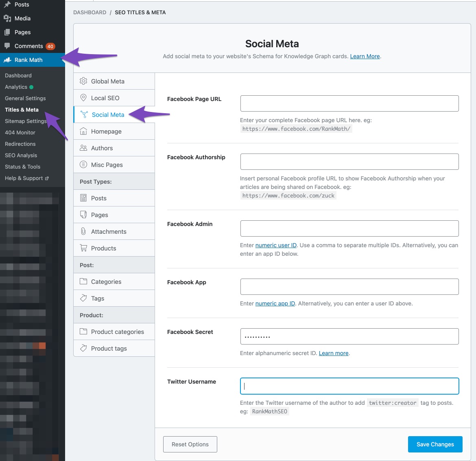This screenshot has height=461, width=476.
Task: Open the Global Meta tab
Action: coord(114,81)
